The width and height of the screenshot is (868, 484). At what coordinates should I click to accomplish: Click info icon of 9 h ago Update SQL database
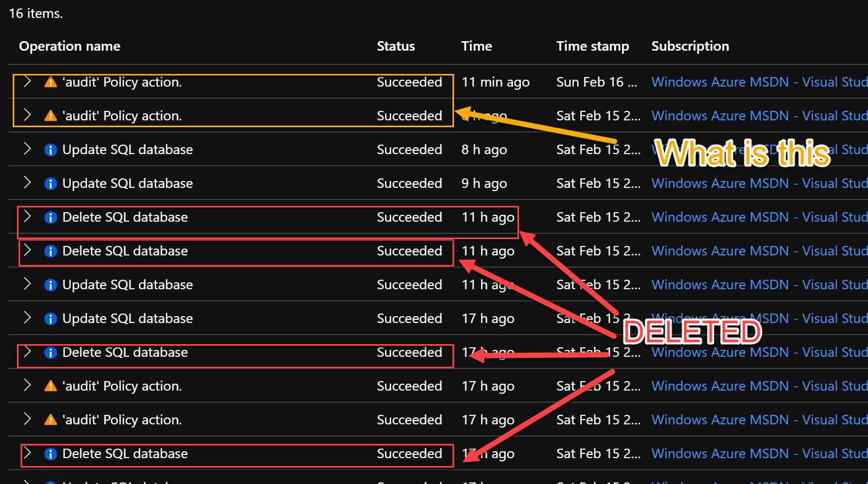(x=51, y=184)
